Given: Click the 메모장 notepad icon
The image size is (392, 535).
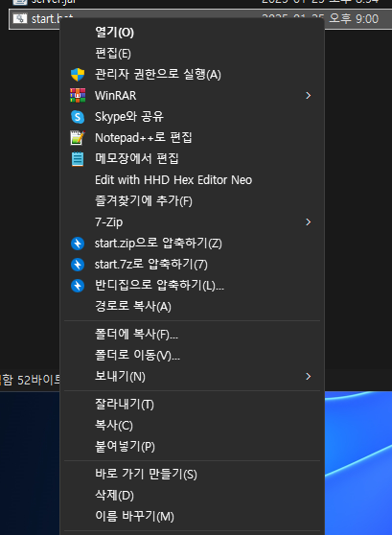Looking at the screenshot, I should point(78,159).
